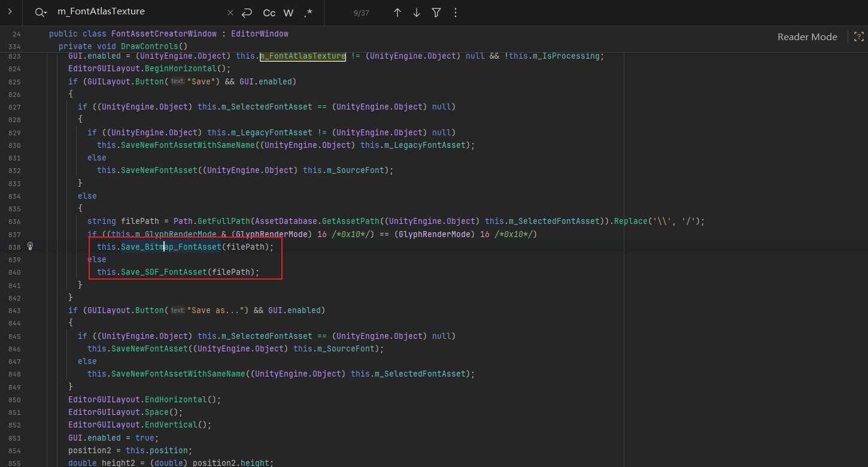Click sticky line FontAssetCreatorWindow class declaration
Image resolution: width=868 pixels, height=467 pixels.
coord(169,34)
